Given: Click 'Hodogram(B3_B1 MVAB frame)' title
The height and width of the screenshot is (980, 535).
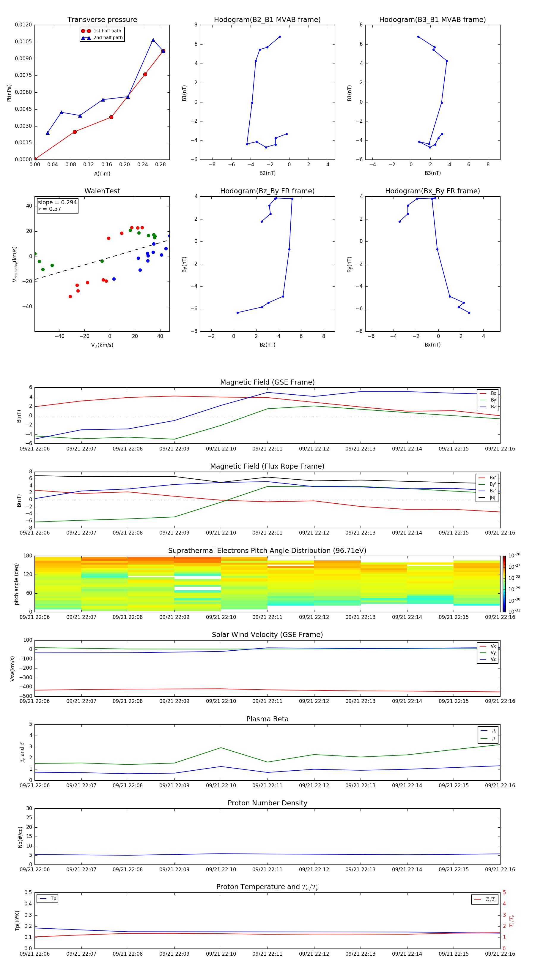Looking at the screenshot, I should point(432,20).
